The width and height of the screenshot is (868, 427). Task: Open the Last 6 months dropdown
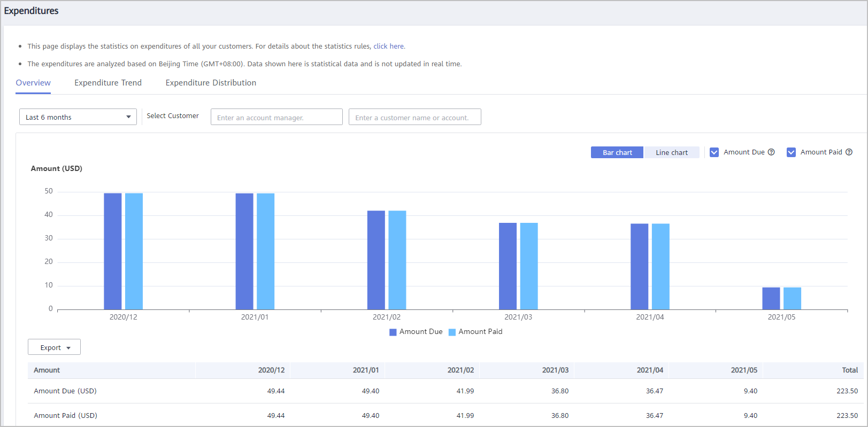click(78, 117)
